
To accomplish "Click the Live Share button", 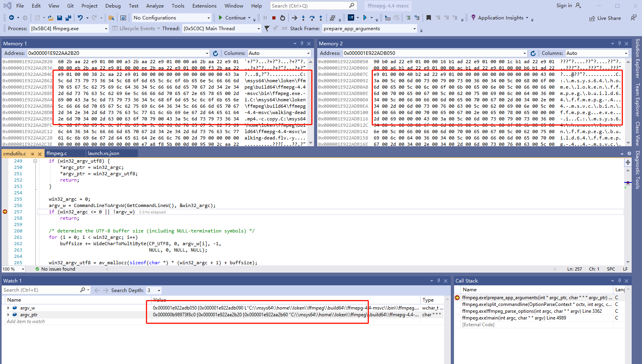I will click(x=605, y=18).
